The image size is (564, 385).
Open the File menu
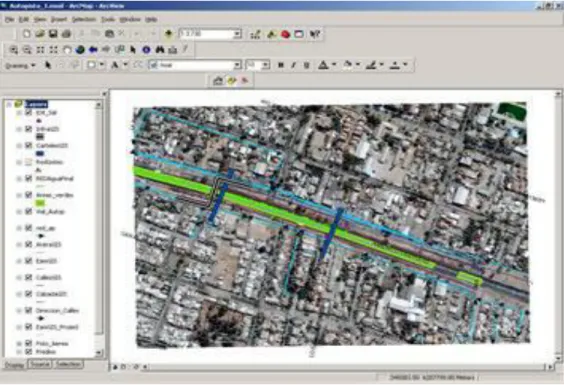pyautogui.click(x=9, y=19)
